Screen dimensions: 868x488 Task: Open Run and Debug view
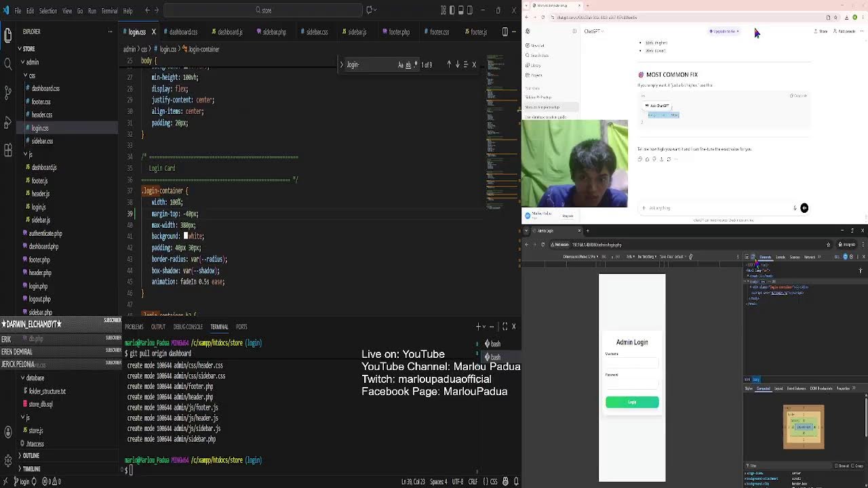8,122
